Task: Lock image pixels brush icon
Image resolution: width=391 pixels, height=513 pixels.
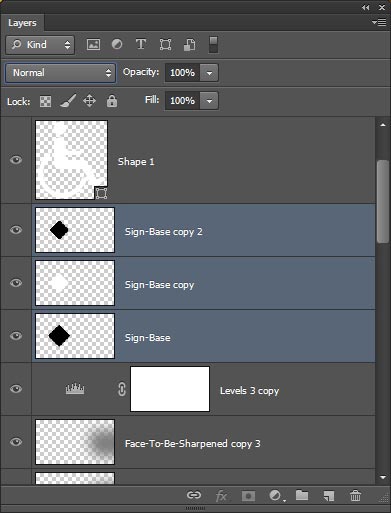Action: coord(68,101)
